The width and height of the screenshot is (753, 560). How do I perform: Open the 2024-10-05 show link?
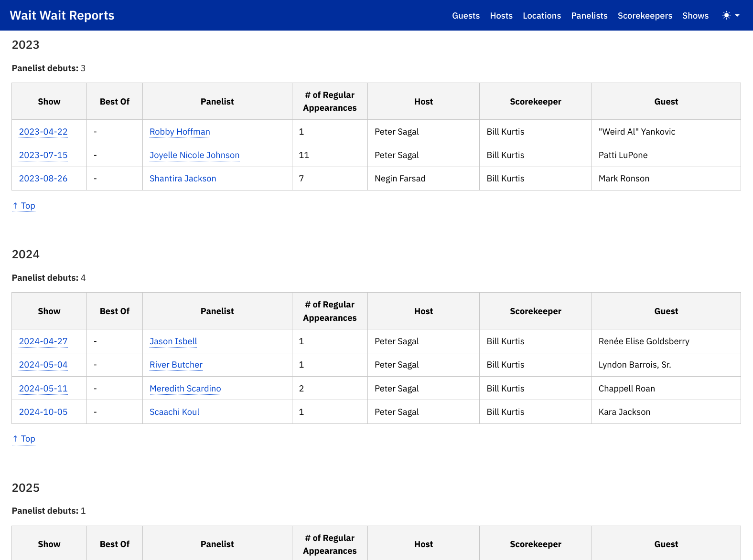point(43,412)
